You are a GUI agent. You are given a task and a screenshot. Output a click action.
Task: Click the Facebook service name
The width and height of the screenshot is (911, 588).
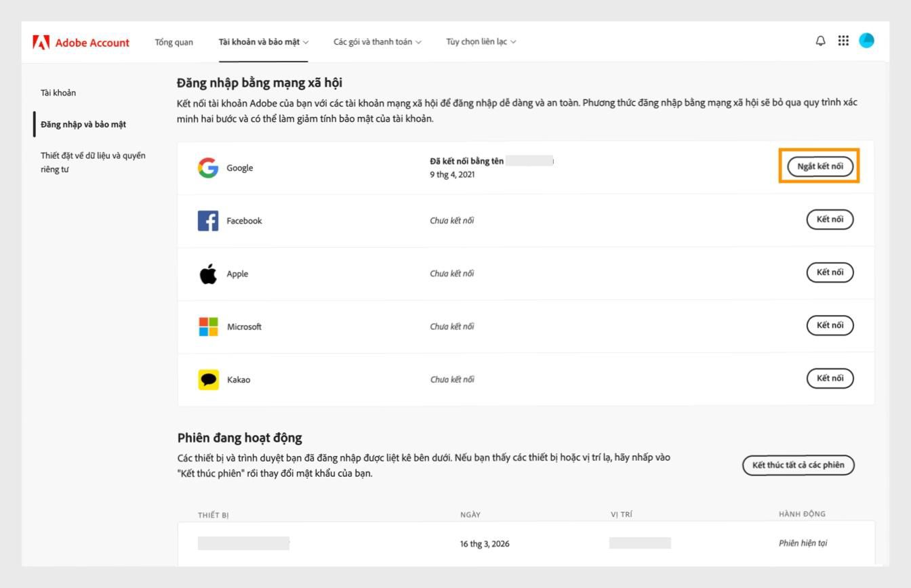pos(244,221)
